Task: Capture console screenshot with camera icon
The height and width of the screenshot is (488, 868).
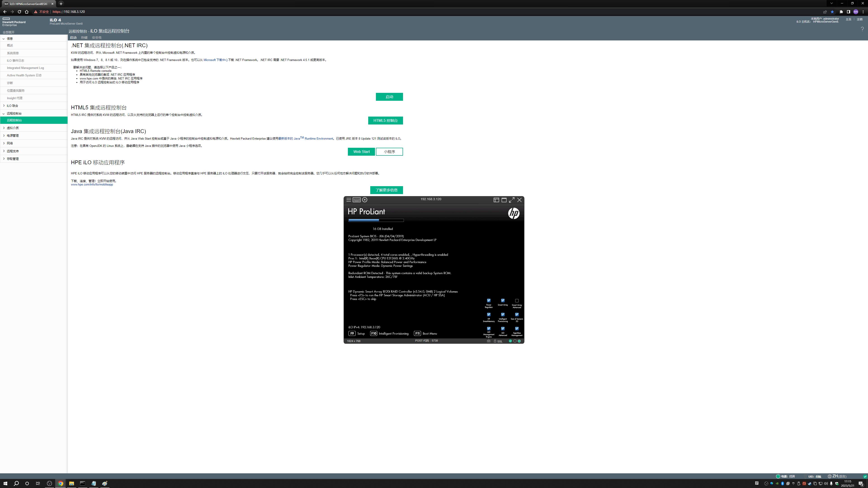Action: [x=488, y=341]
